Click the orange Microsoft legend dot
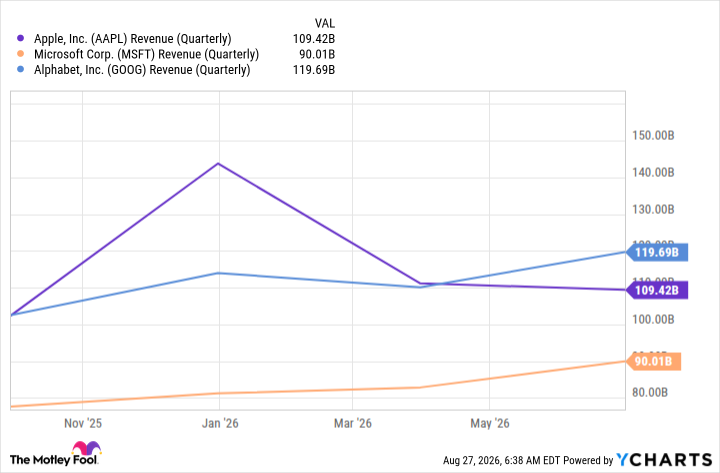This screenshot has width=720, height=473. pos(20,54)
